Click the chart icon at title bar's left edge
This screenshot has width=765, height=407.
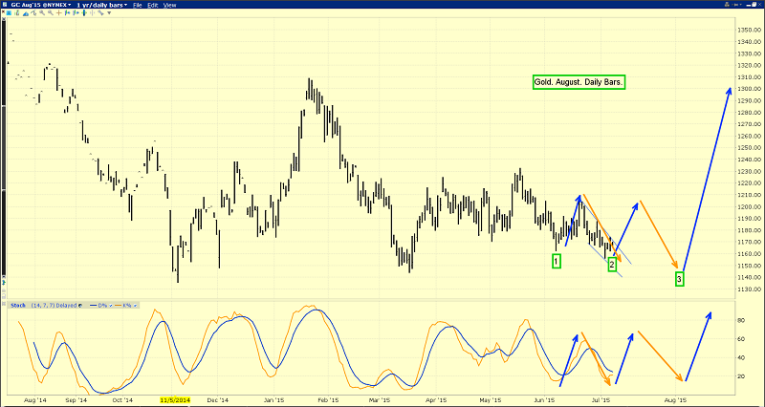(x=5, y=5)
